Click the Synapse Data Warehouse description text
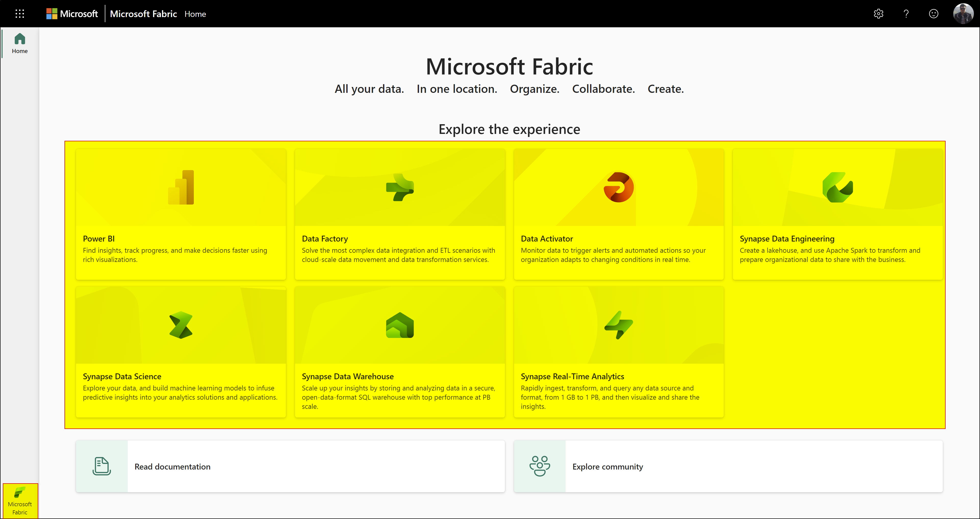Screen dimensions: 980x519 tap(399, 397)
